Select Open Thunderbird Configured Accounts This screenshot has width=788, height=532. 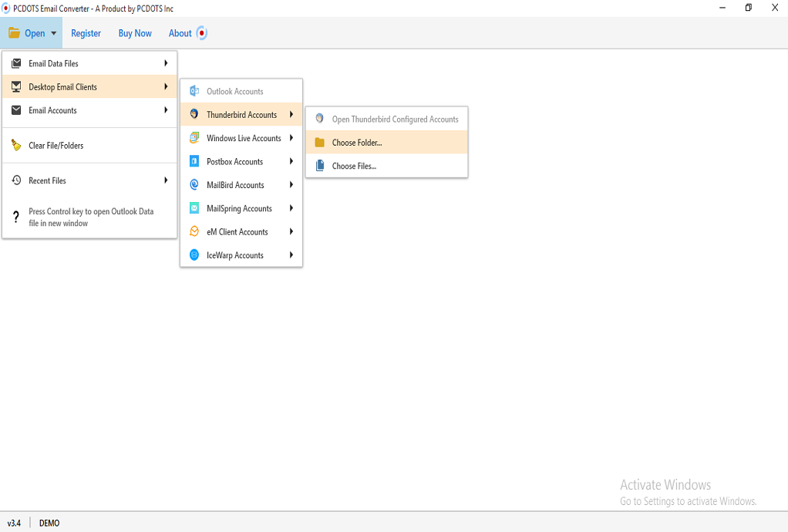pyautogui.click(x=395, y=120)
